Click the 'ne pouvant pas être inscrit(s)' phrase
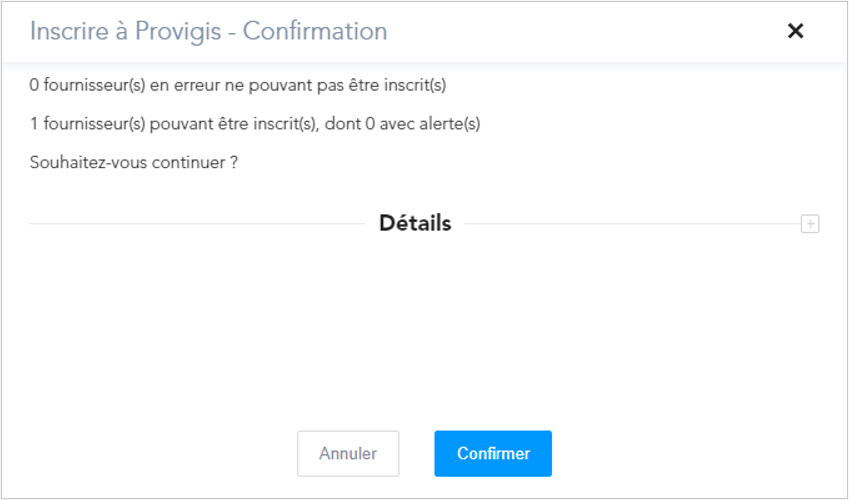 tap(335, 85)
